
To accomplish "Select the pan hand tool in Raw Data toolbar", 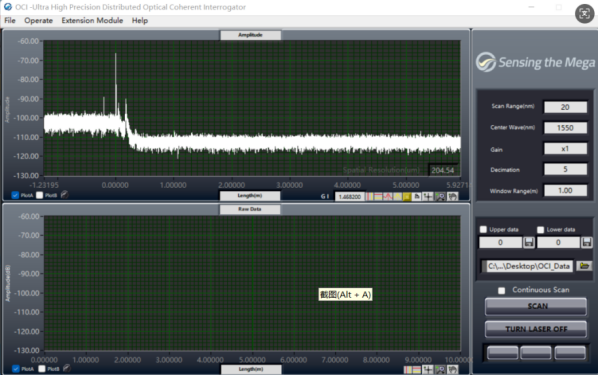I will (453, 370).
